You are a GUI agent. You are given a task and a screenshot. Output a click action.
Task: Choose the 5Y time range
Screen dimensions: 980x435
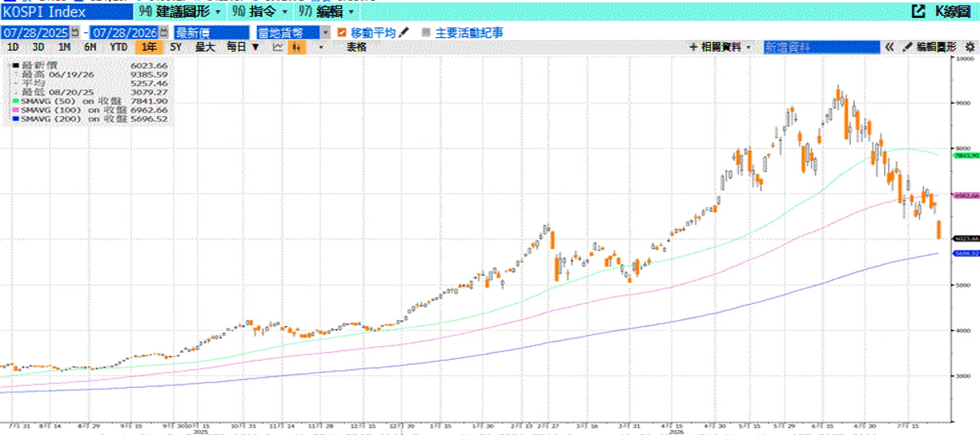tap(175, 47)
